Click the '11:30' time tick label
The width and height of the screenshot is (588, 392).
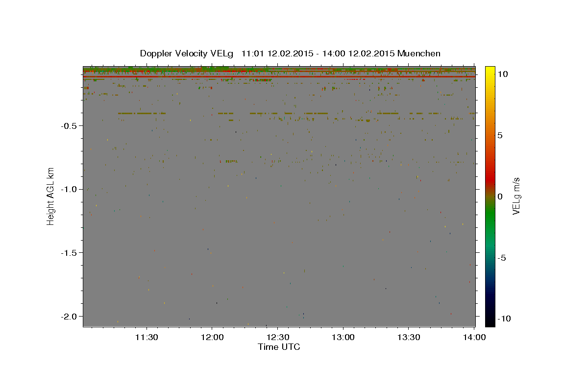tap(147, 337)
